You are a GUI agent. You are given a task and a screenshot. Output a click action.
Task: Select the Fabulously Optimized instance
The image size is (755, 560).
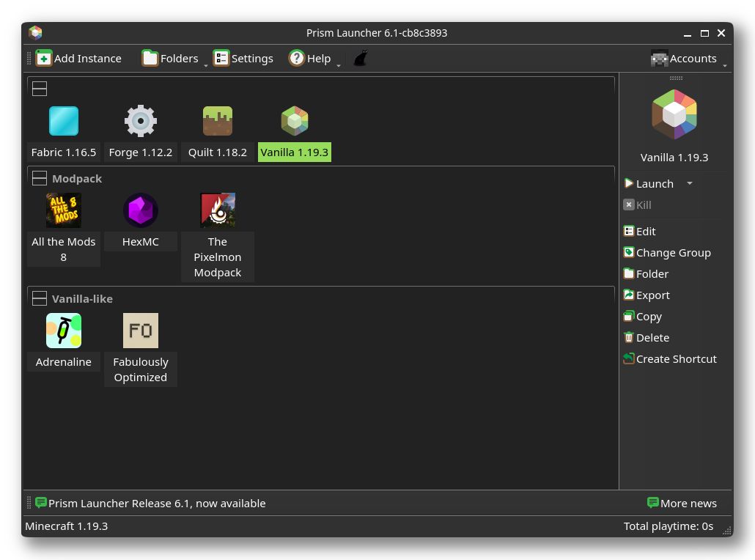[141, 331]
